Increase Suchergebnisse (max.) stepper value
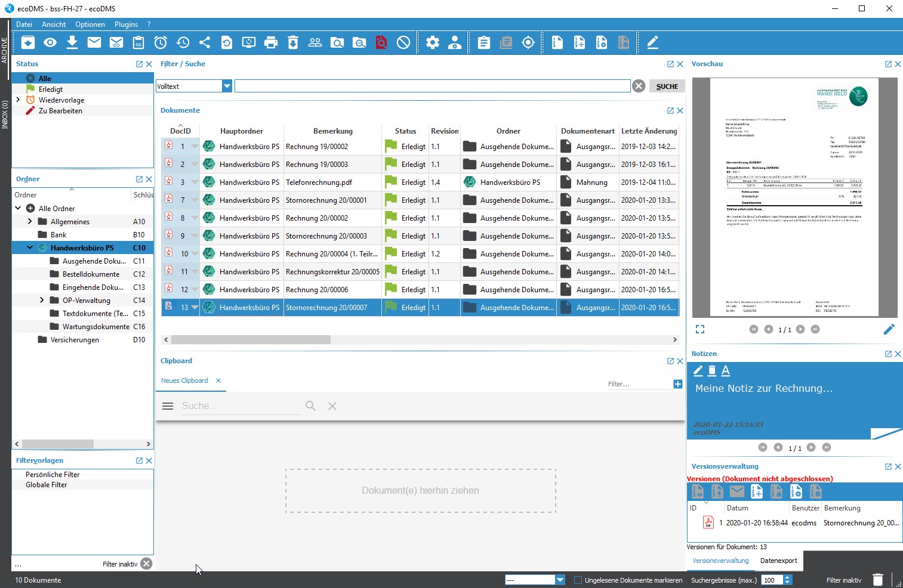The width and height of the screenshot is (903, 588). 787,577
